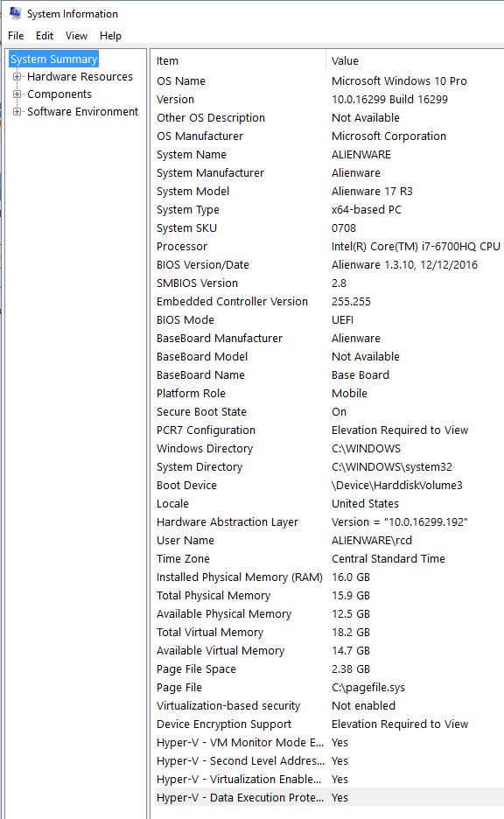
Task: Select OS Manufacturer row
Action: coord(327,136)
